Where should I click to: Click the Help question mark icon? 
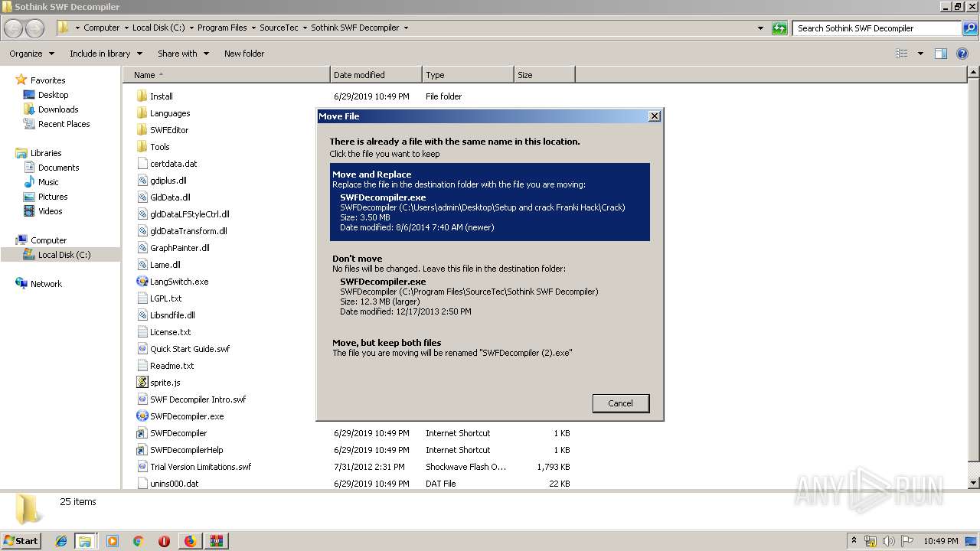click(x=962, y=54)
